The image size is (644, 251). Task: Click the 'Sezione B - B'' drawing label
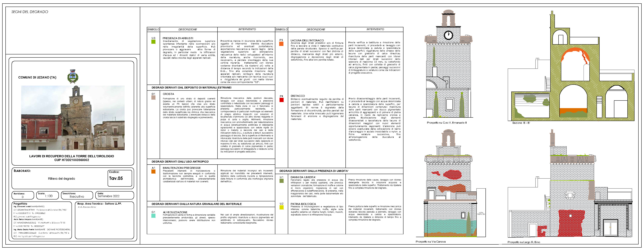point(521,123)
